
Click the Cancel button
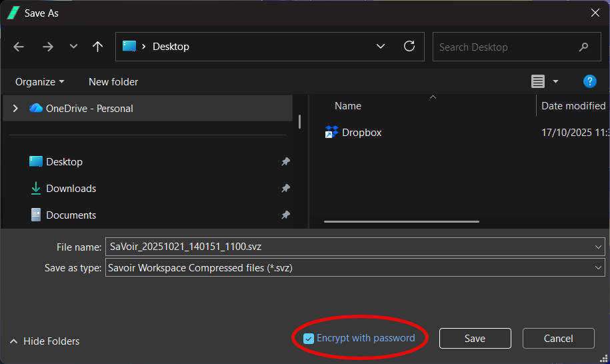pyautogui.click(x=558, y=339)
